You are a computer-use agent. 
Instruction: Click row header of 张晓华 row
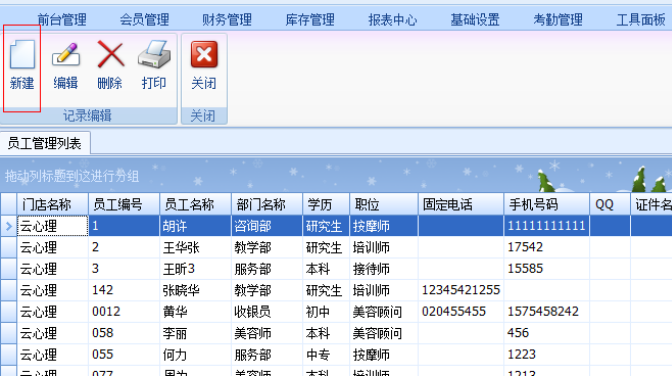(x=9, y=290)
